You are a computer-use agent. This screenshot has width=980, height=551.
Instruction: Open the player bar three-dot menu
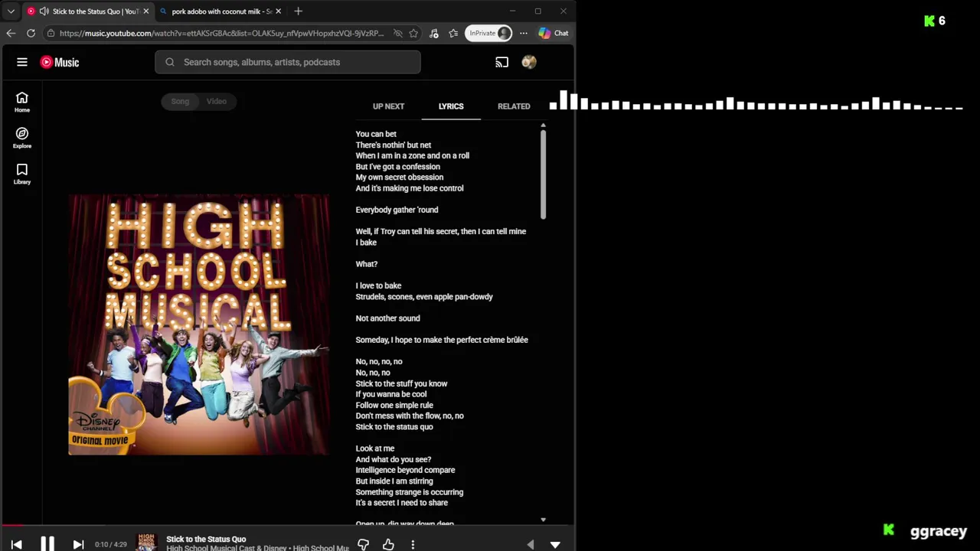[x=413, y=544]
